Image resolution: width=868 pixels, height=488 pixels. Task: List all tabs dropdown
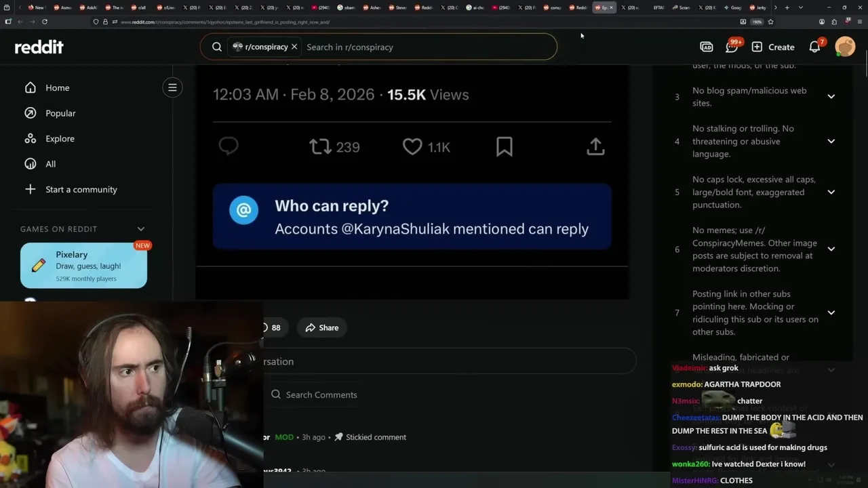tap(801, 7)
